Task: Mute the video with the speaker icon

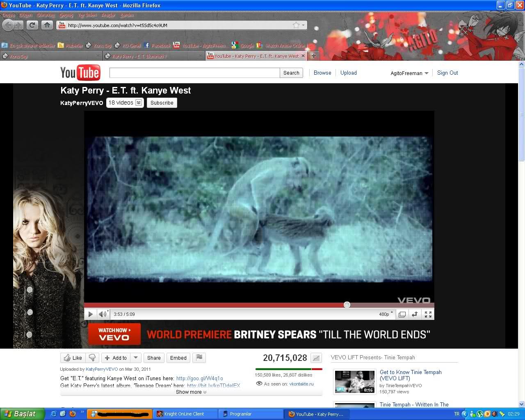Action: coord(103,314)
